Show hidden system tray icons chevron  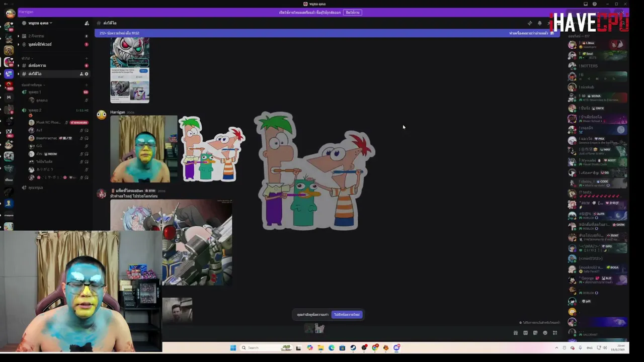556,348
